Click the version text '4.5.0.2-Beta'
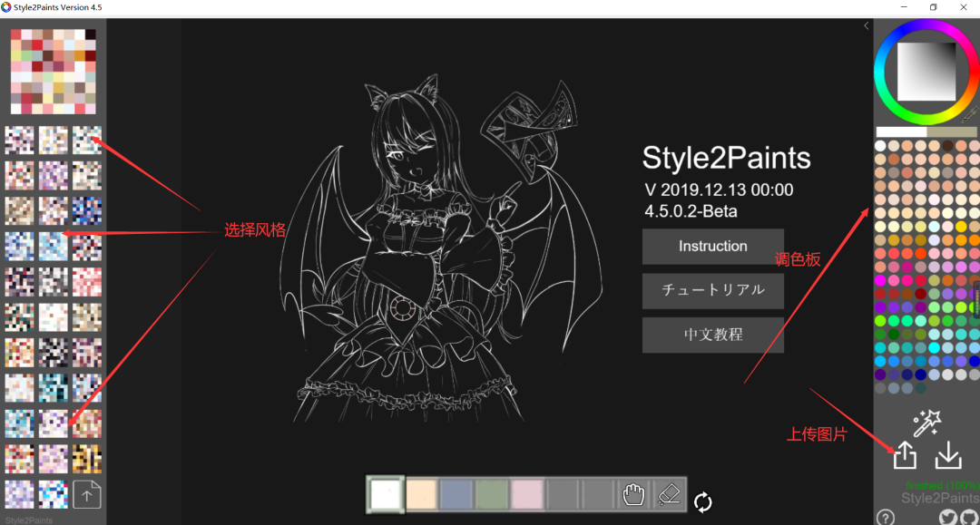 tap(691, 211)
